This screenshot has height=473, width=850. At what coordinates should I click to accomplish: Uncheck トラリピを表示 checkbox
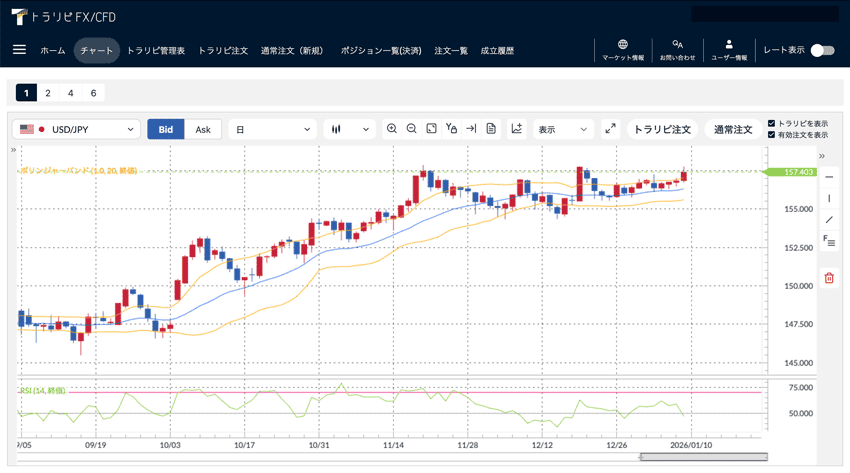[x=771, y=124]
